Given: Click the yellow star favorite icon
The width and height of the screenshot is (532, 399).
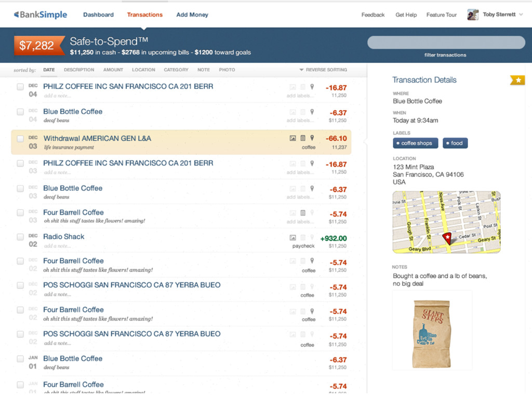Looking at the screenshot, I should (518, 80).
